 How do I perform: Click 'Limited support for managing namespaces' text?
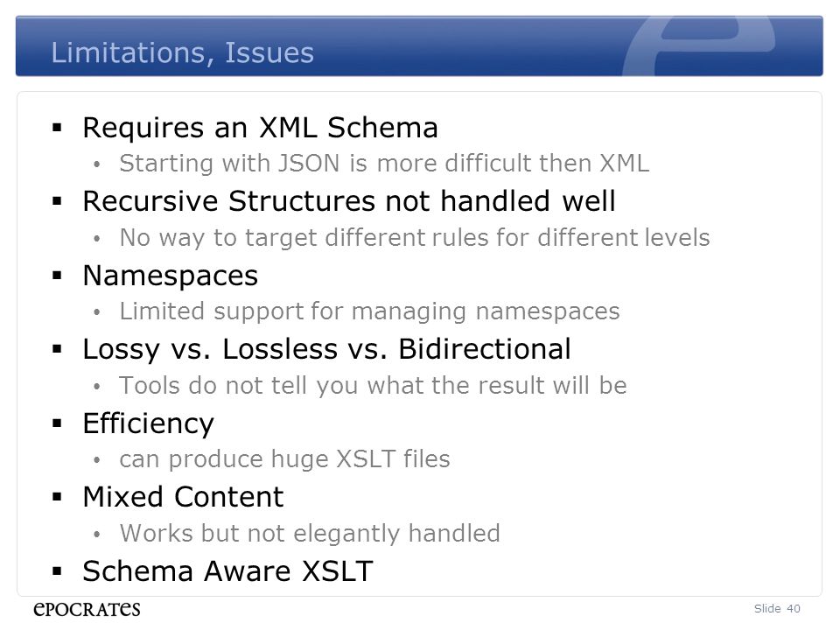(x=369, y=311)
